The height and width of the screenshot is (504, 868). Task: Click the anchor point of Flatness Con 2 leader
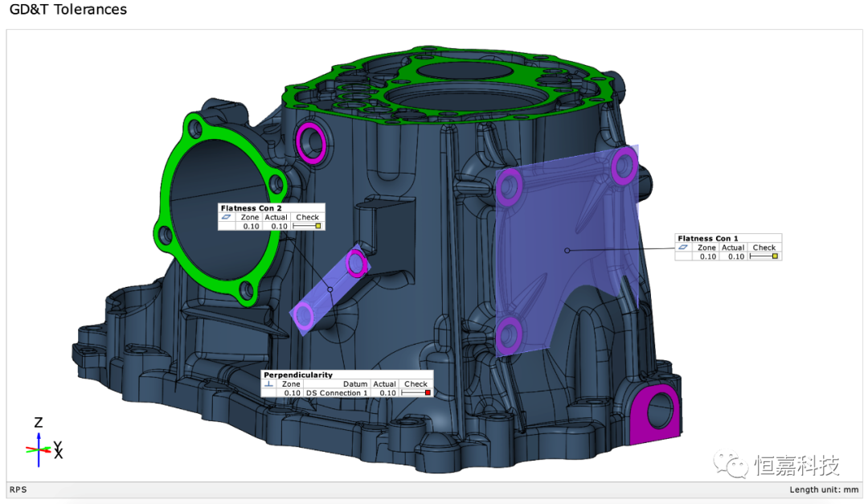pos(330,289)
